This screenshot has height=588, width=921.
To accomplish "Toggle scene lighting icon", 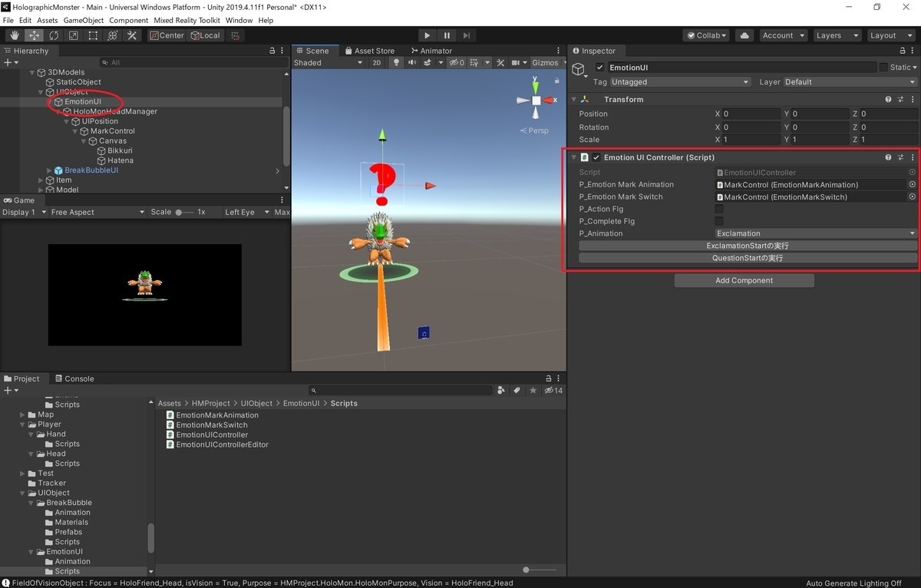I will point(396,62).
